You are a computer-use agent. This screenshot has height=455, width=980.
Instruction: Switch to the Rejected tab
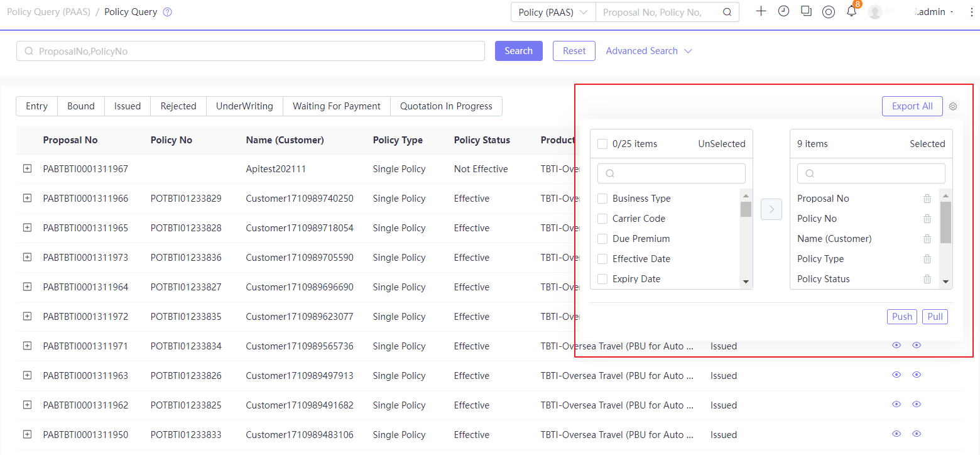(x=178, y=106)
